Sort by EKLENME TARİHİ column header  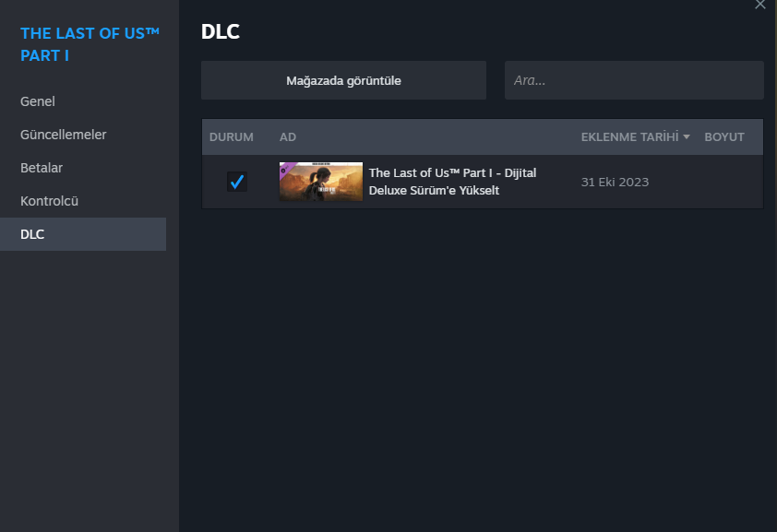[629, 137]
